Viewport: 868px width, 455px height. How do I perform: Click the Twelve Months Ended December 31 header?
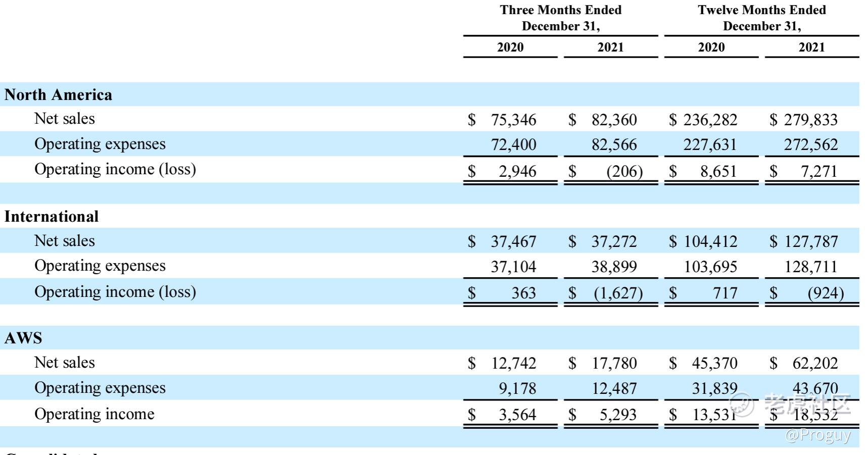coord(762,18)
